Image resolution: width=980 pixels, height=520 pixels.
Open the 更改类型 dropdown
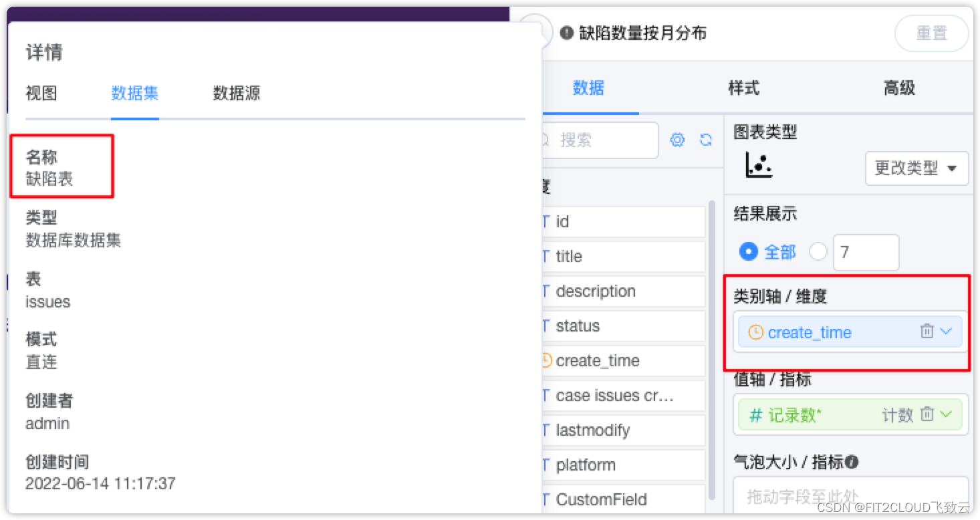[916, 168]
